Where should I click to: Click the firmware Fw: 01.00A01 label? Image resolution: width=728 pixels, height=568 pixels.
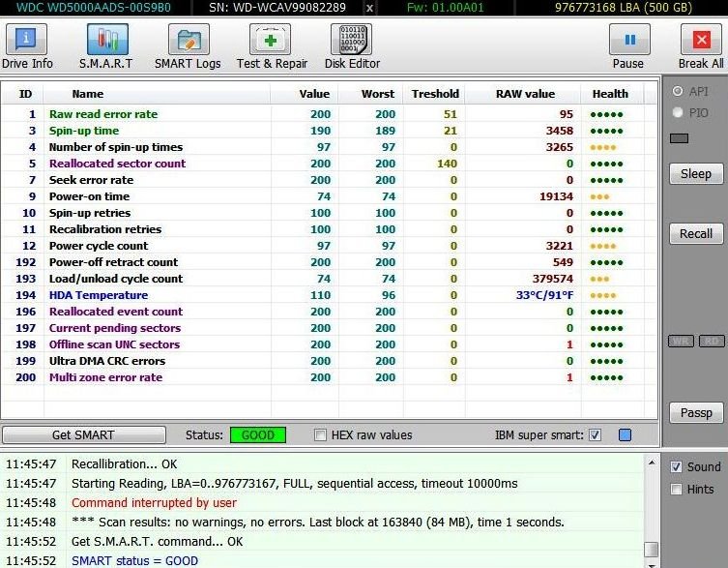click(446, 8)
